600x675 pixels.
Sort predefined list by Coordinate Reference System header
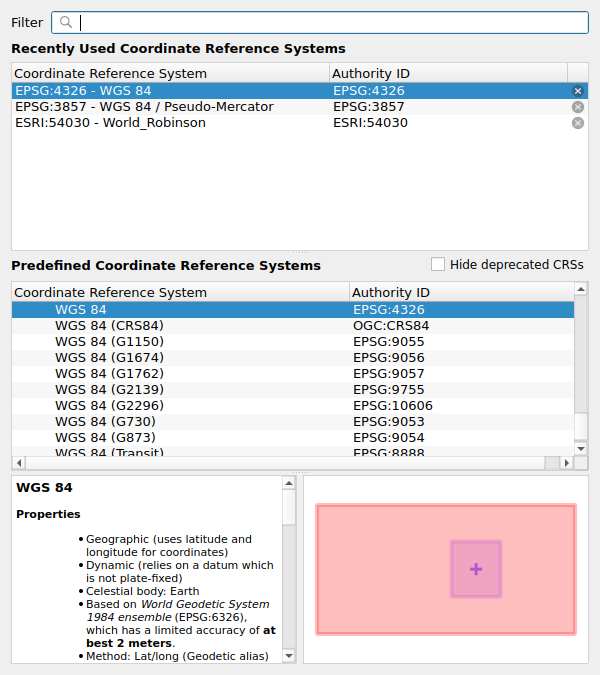pos(180,292)
